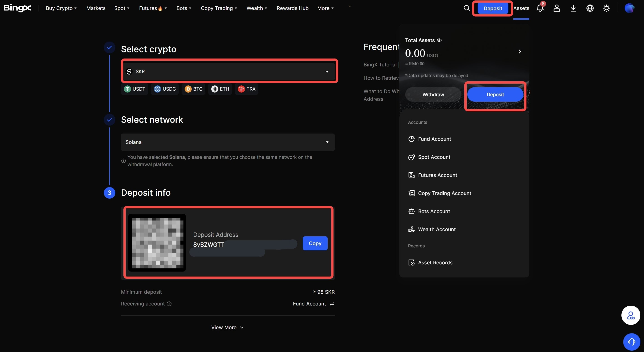Click the app download icon
The image size is (644, 352).
point(573,8)
